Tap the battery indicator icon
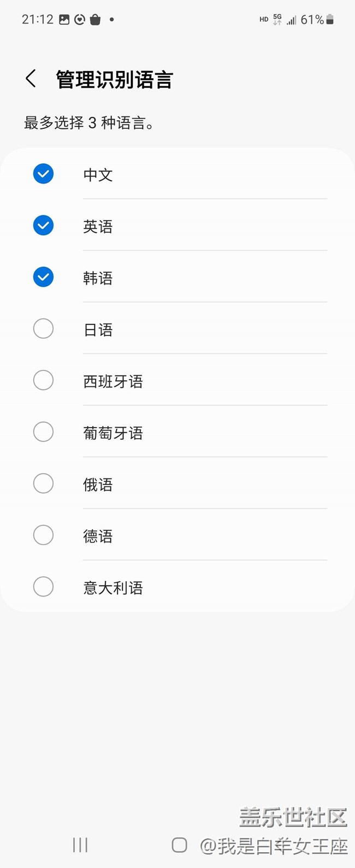 click(x=330, y=20)
